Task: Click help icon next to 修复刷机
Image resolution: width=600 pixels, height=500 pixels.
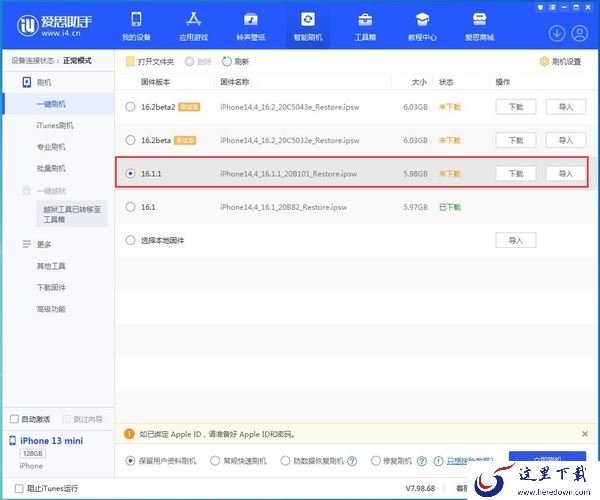Action: (x=422, y=461)
